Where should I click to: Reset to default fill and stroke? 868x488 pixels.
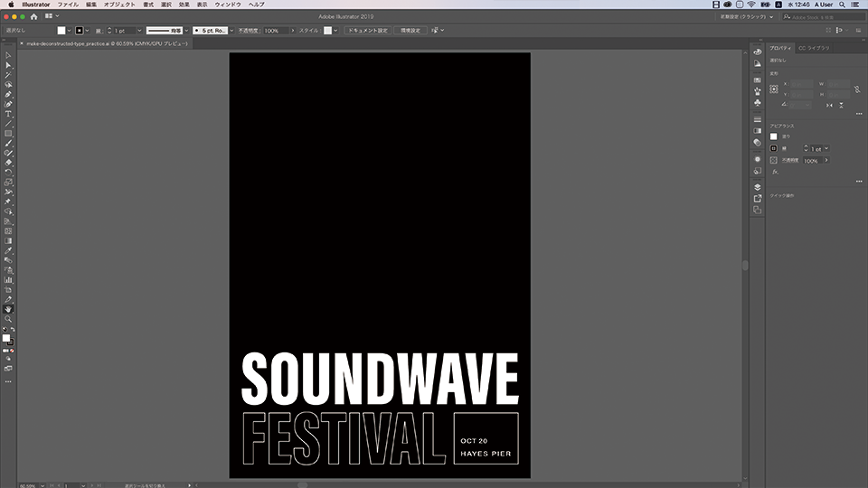pyautogui.click(x=5, y=330)
